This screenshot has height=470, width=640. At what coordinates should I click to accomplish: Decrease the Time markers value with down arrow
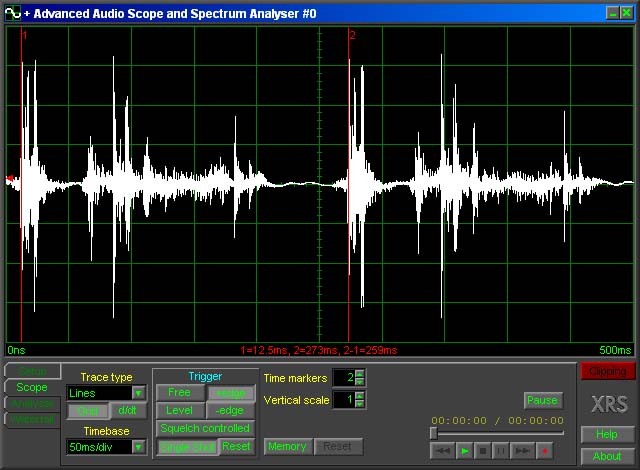[360, 381]
